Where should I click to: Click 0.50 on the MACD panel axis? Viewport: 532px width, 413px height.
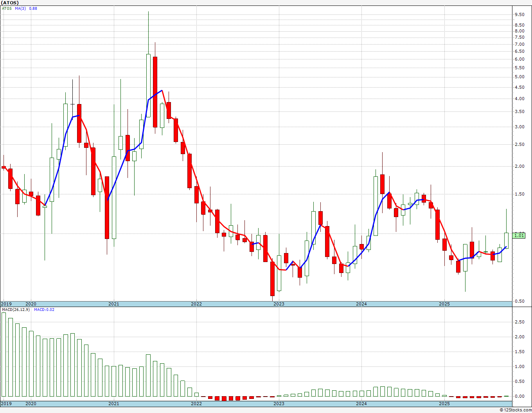(519, 381)
